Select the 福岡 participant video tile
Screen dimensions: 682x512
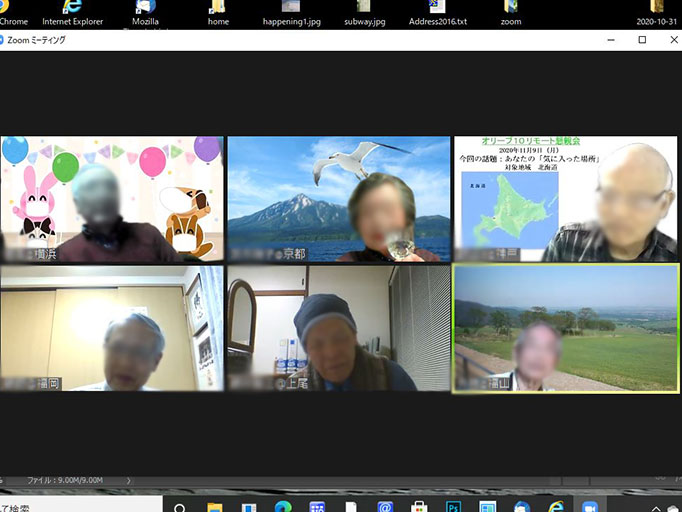[112, 328]
